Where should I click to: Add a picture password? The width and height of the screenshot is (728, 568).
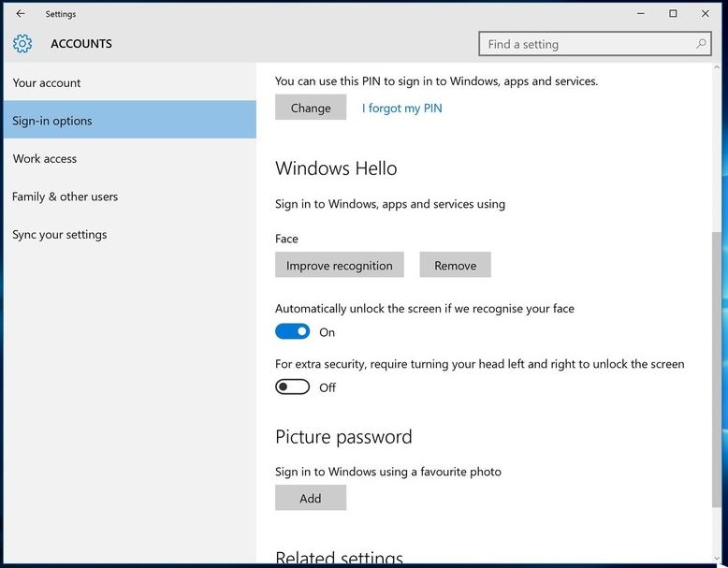[311, 498]
